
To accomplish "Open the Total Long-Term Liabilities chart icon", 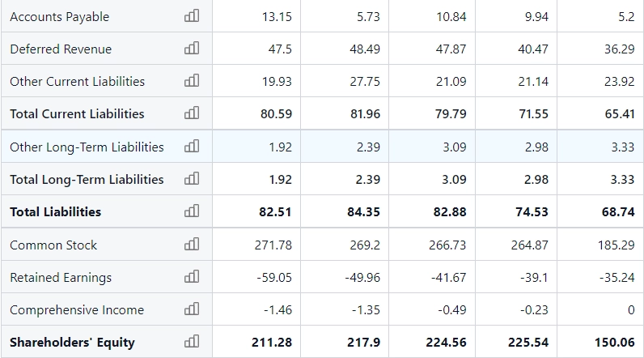I will pyautogui.click(x=192, y=179).
